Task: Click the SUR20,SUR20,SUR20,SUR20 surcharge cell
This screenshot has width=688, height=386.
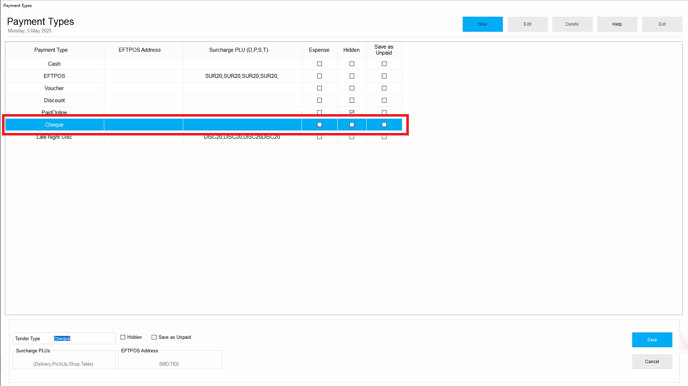Action: pos(242,76)
